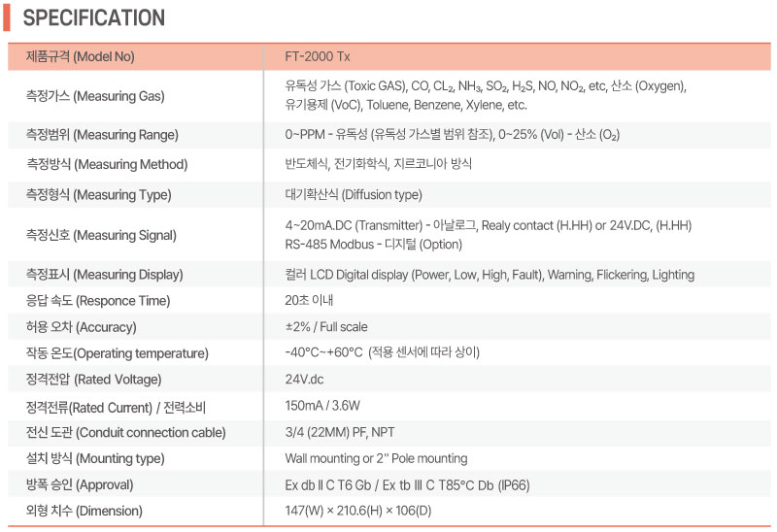Click the -40°C~+60°C temperature value
This screenshot has height=532, width=777.
click(382, 352)
